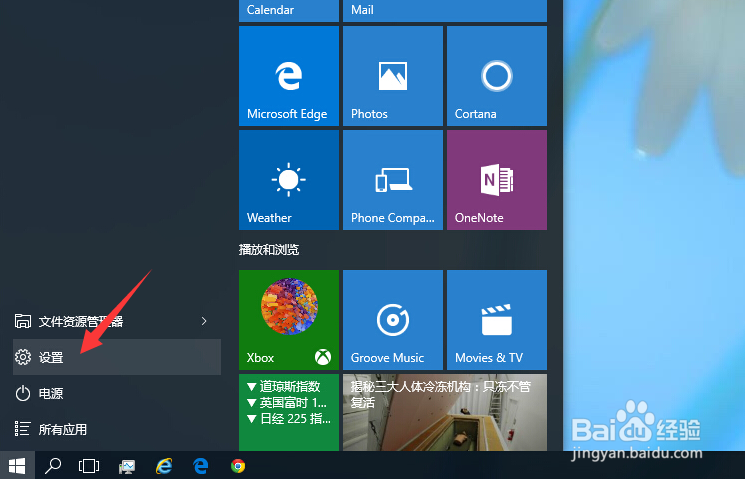Open the Weather tile
This screenshot has height=479, width=745.
coord(289,180)
